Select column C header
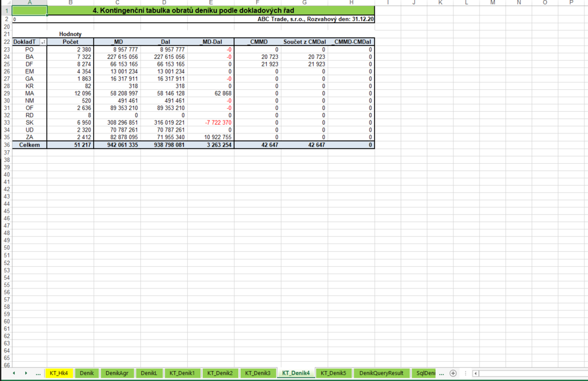This screenshot has width=588, height=381. (x=117, y=3)
